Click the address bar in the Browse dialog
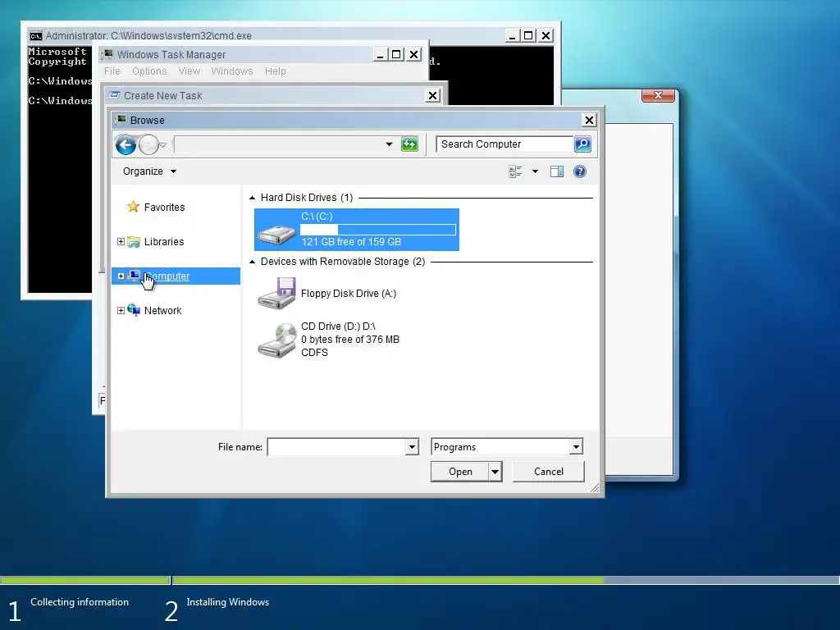The height and width of the screenshot is (630, 840). point(279,144)
